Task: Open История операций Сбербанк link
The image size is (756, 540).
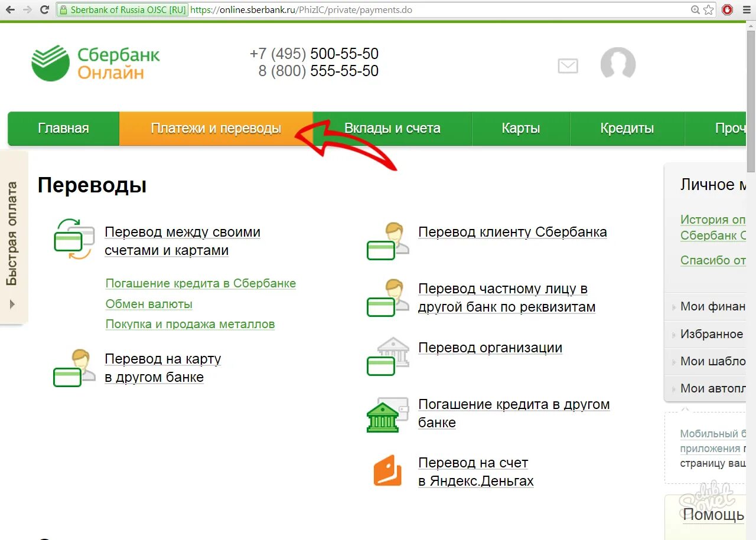Action: (x=713, y=227)
